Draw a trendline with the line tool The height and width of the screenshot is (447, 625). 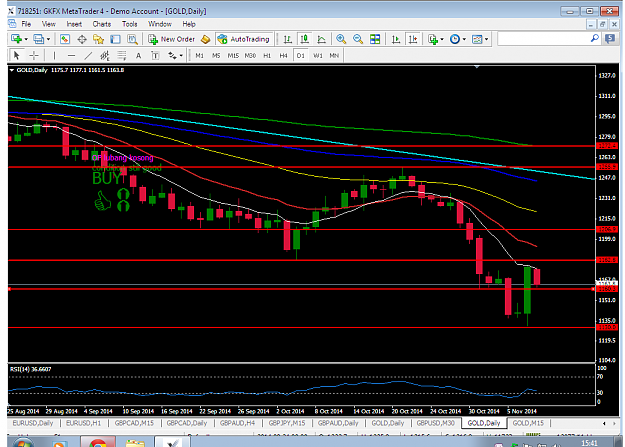(x=88, y=55)
